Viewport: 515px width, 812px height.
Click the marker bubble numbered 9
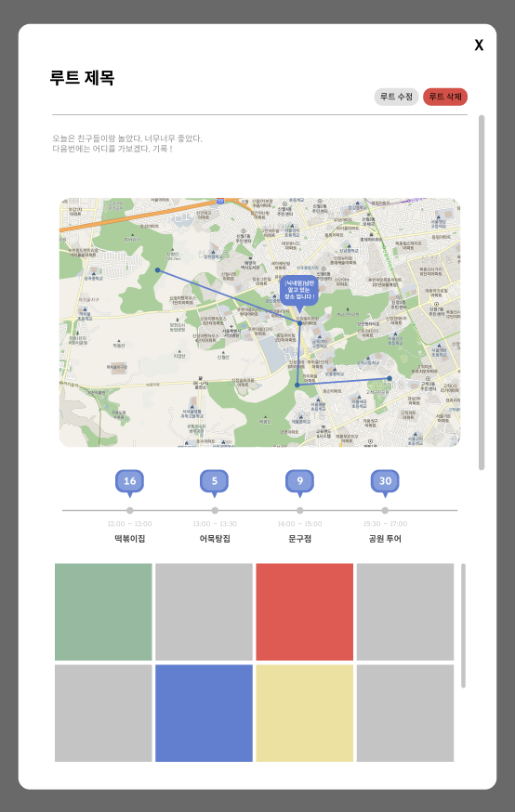(299, 481)
